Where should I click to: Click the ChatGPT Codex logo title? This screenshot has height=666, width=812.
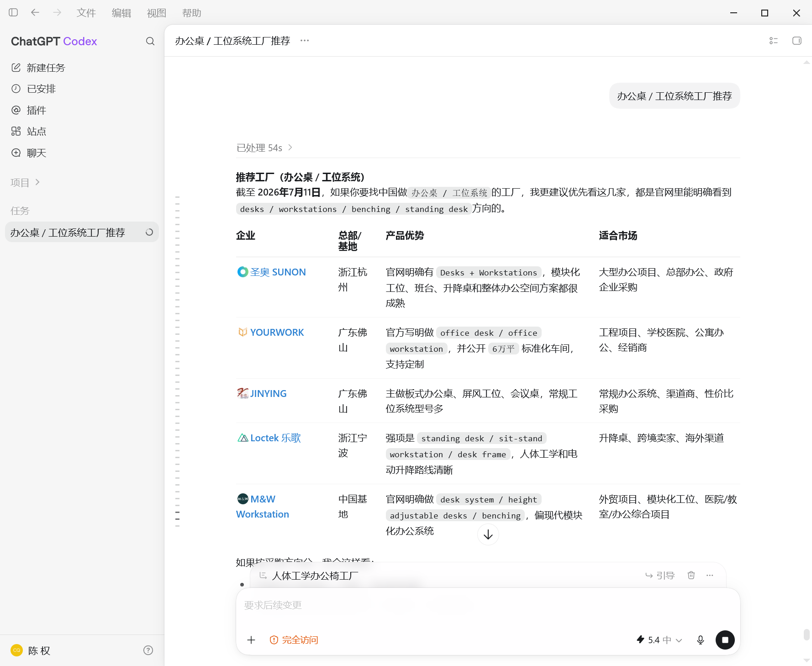pos(54,41)
